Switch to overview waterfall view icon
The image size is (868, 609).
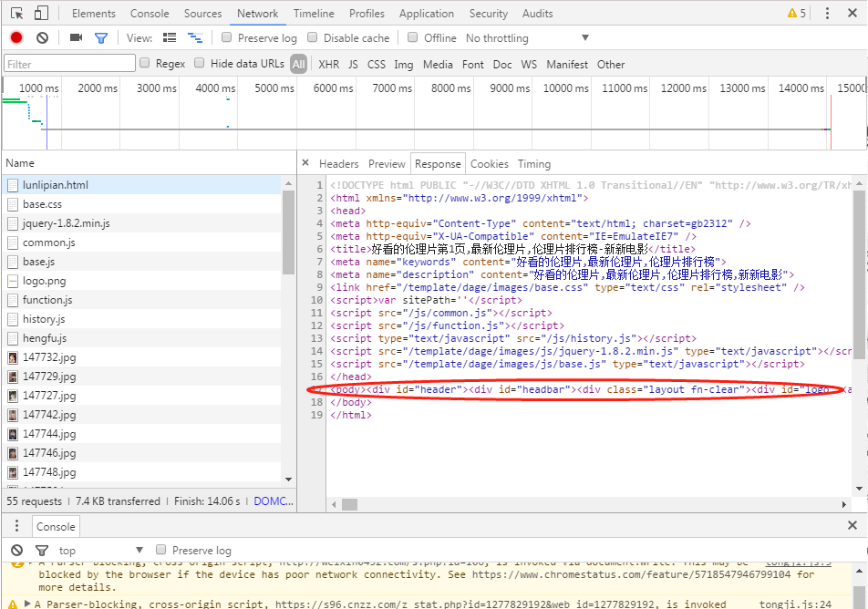[195, 37]
